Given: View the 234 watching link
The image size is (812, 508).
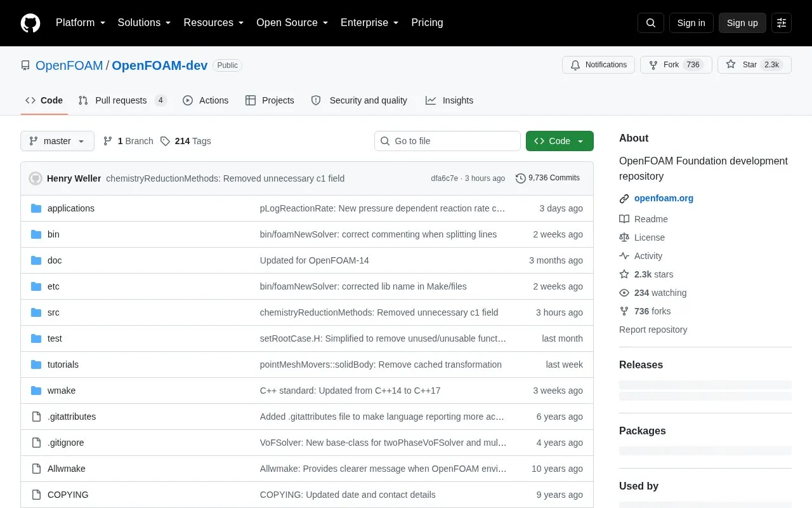Looking at the screenshot, I should tap(653, 293).
